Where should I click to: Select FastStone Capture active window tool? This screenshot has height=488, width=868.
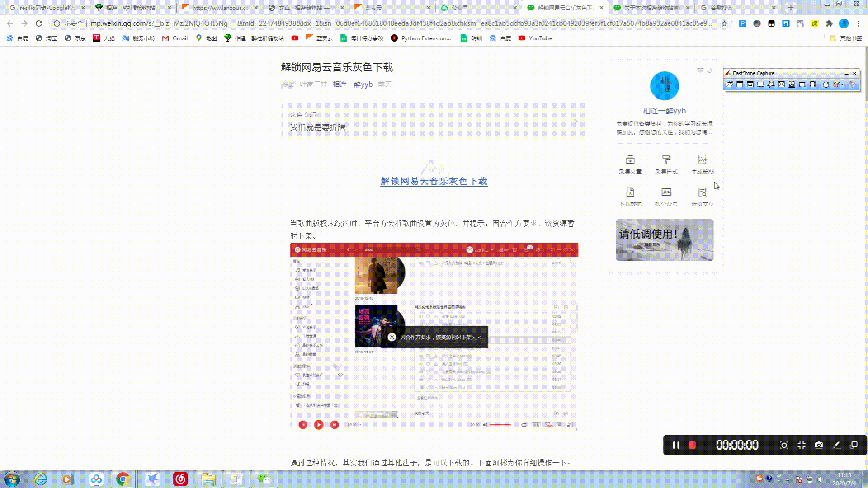740,84
